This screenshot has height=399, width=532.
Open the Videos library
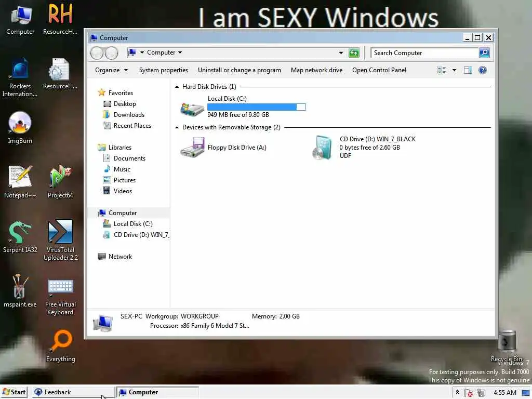[x=118, y=191]
